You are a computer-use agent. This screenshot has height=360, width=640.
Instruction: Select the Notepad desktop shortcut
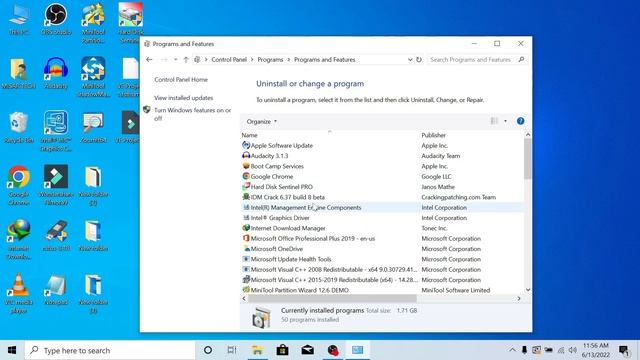(x=56, y=289)
